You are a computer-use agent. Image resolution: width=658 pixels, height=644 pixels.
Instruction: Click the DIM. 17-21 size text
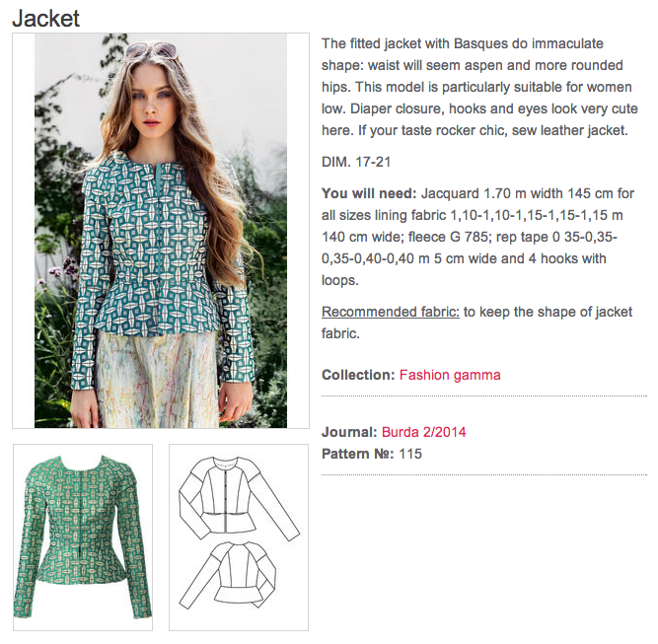click(356, 162)
